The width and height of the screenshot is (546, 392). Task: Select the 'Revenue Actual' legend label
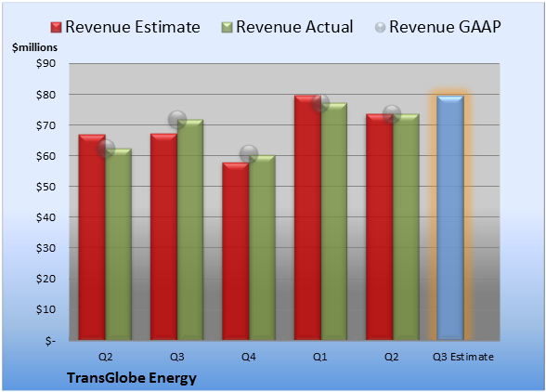pos(294,27)
